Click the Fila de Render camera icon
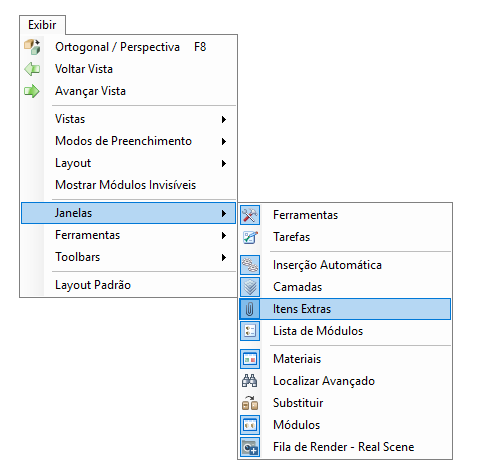 (x=250, y=447)
